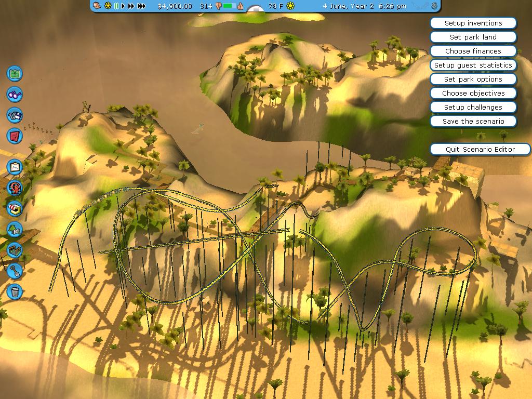The image size is (532, 399).
Task: Click the globe icon at top right
Action: [434, 6]
